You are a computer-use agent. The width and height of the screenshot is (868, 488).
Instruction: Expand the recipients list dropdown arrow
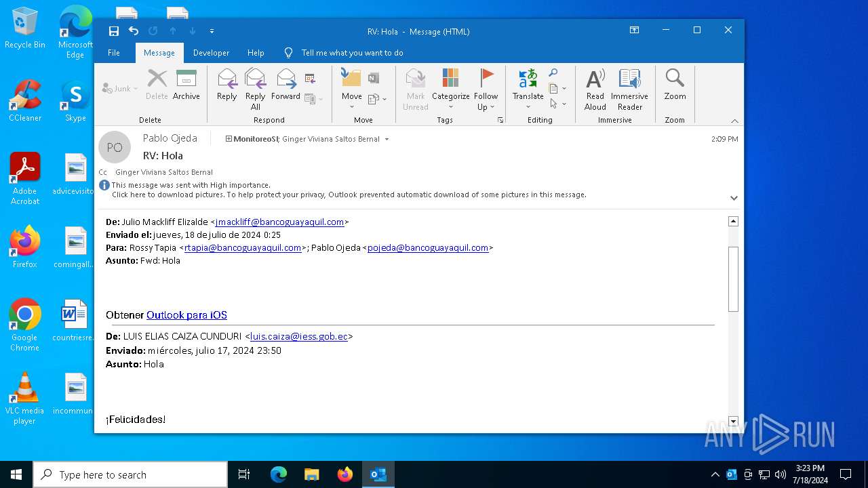pos(387,139)
